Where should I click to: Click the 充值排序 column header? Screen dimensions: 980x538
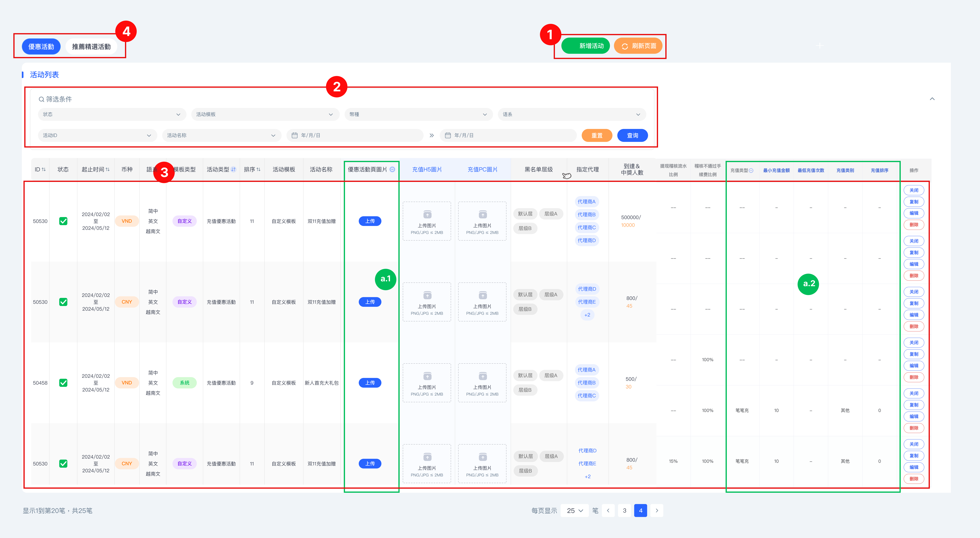click(x=880, y=171)
